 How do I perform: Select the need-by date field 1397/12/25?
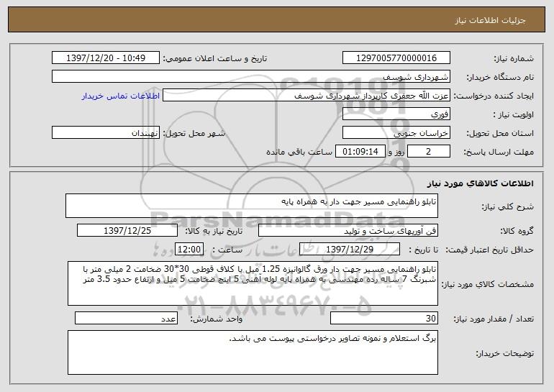127,231
